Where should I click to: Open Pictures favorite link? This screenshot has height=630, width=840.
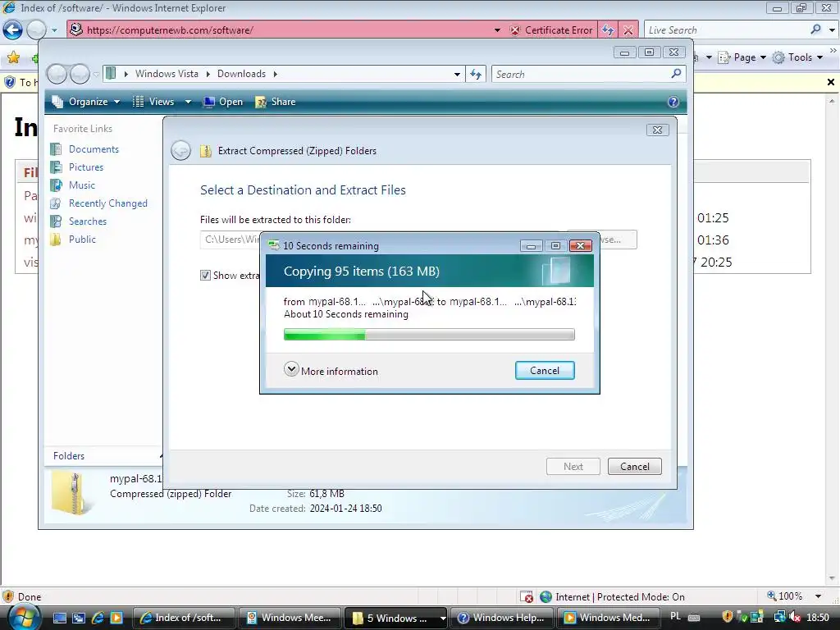tap(85, 167)
